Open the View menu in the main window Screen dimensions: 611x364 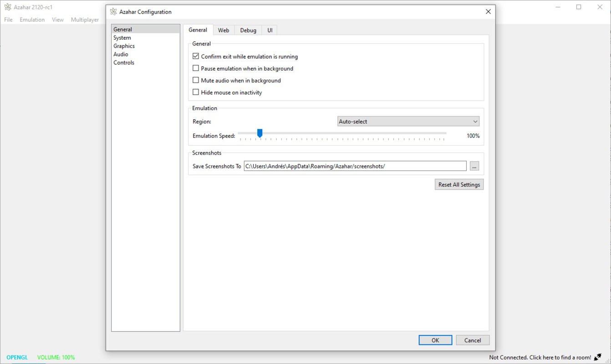[58, 20]
